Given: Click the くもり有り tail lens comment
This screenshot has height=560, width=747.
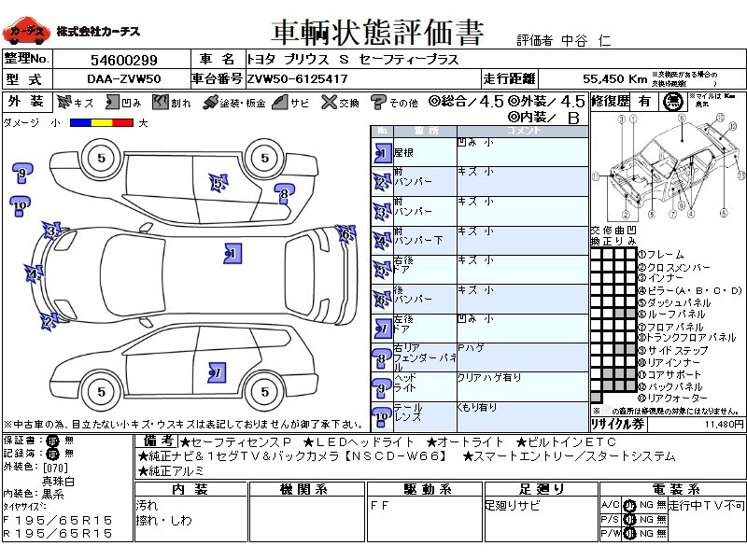Looking at the screenshot, I should coord(477,407).
